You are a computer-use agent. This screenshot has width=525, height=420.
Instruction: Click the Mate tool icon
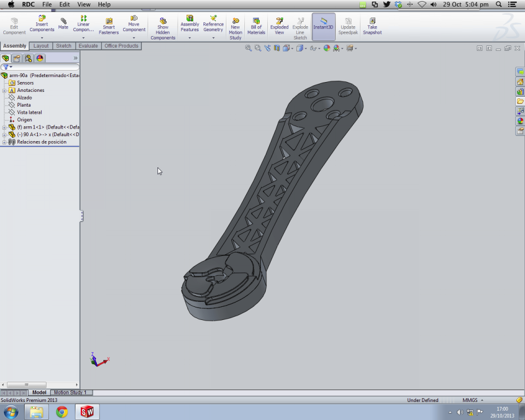tap(63, 24)
